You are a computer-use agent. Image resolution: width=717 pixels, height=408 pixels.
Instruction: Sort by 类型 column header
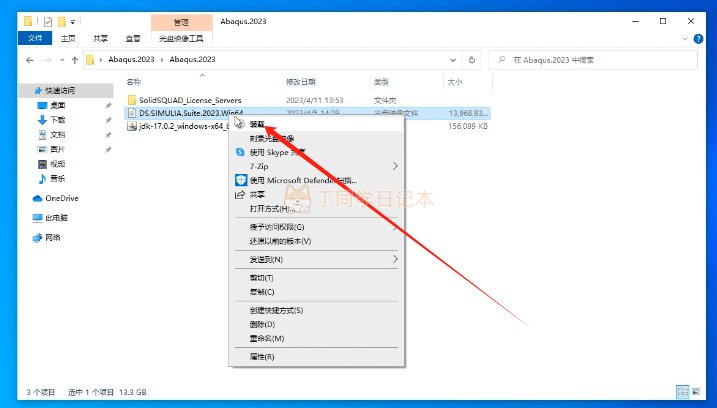(381, 82)
